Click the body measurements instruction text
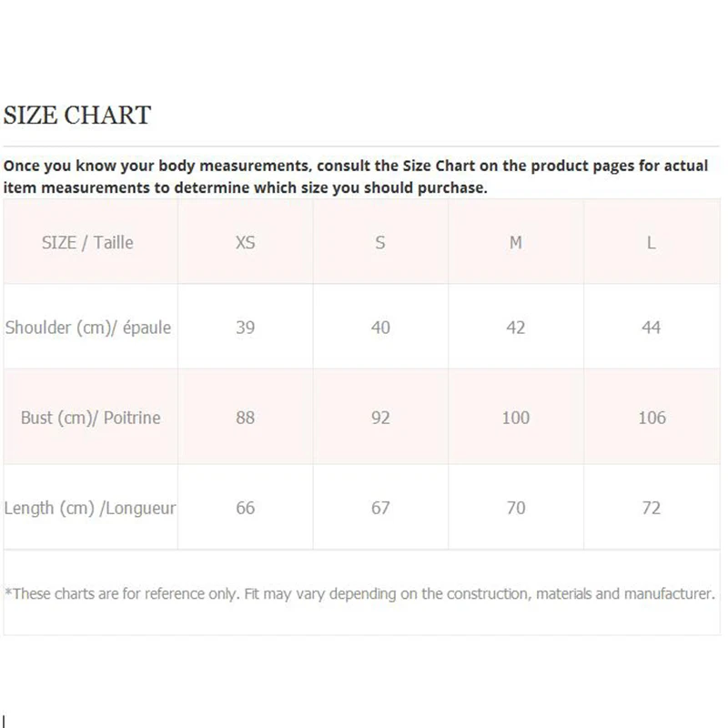Image resolution: width=728 pixels, height=728 pixels. coord(355,177)
